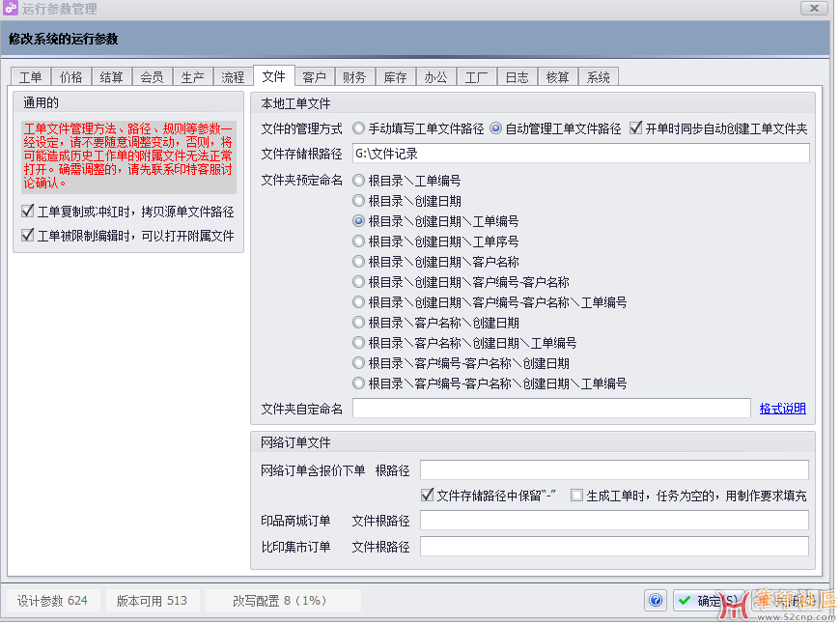840x624 pixels.
Task: Select 根目录＼客户名称＼创建日期 radio button
Action: click(358, 323)
